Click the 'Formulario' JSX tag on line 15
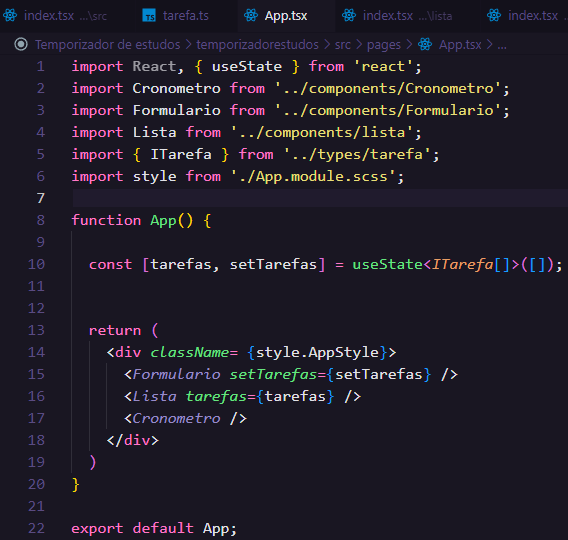 176,374
